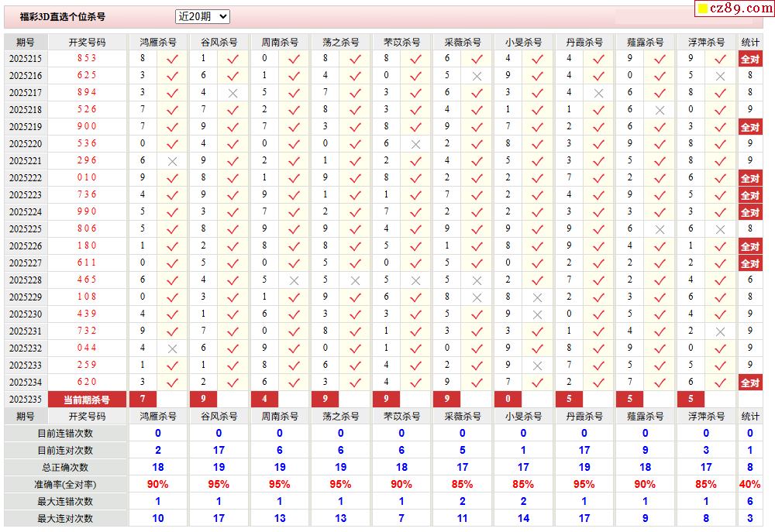Screen dimensions: 775x532
Task: Open the 近20期 period dropdown
Action: click(202, 16)
